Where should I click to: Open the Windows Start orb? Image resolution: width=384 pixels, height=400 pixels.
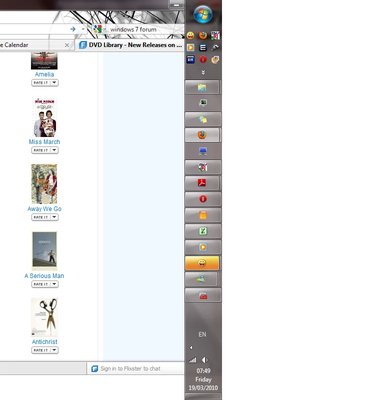(x=203, y=14)
